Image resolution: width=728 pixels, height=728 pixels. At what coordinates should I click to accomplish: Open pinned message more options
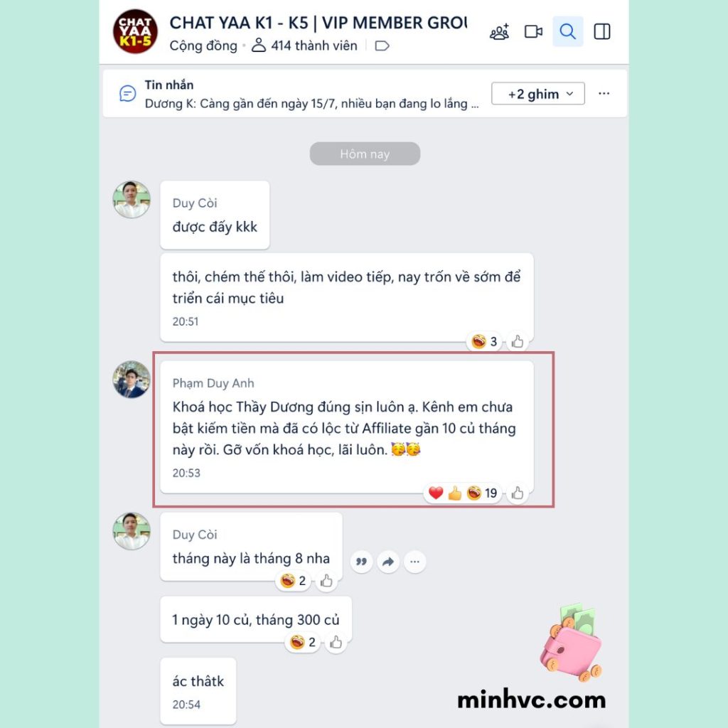(604, 94)
